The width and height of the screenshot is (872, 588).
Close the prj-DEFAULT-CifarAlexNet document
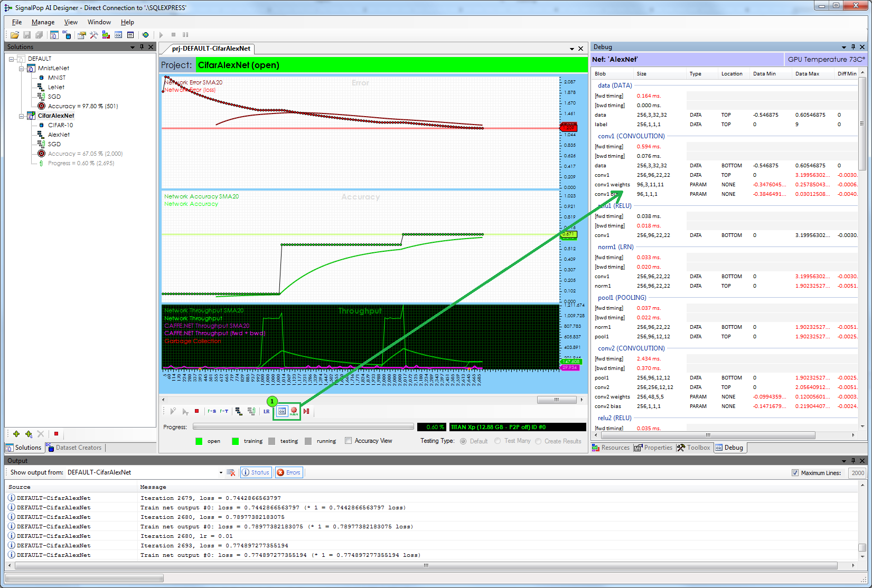[x=581, y=49]
